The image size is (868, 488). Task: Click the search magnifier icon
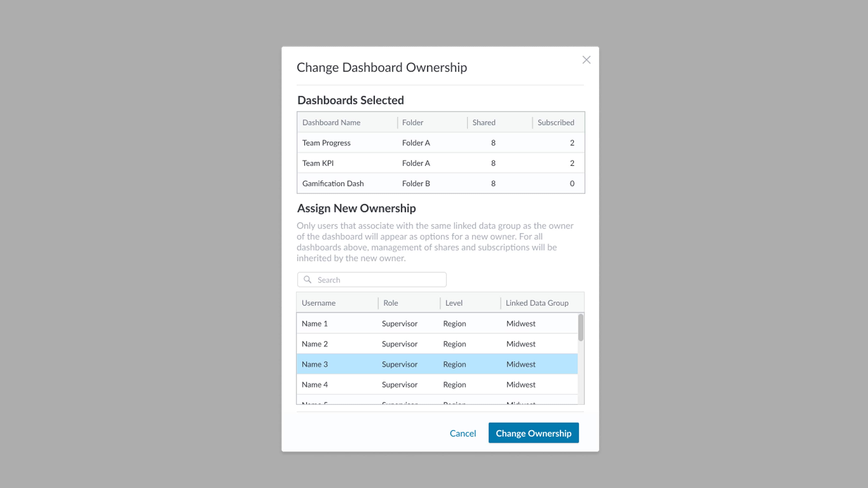(x=308, y=279)
